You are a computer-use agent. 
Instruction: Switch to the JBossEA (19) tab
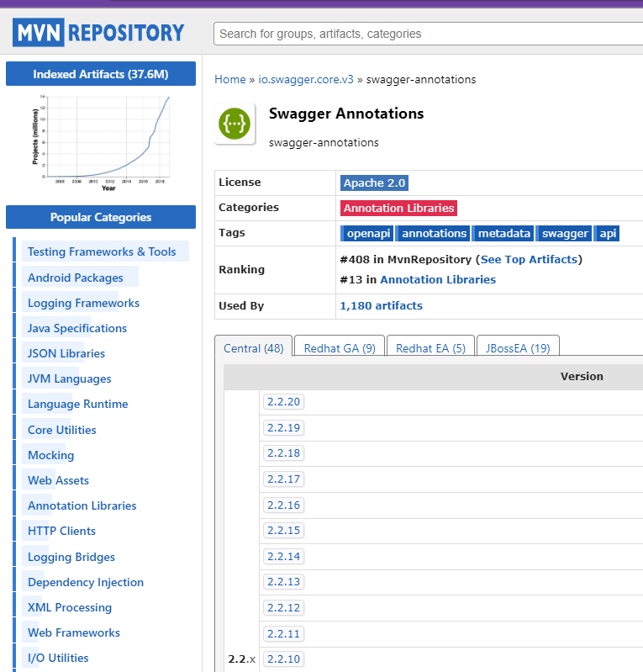pyautogui.click(x=518, y=348)
